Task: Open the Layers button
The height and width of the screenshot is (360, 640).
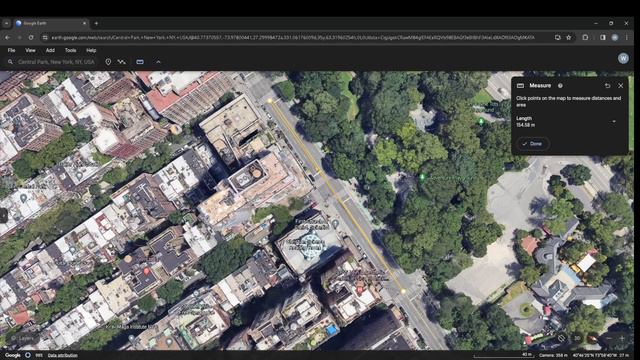Action: coord(22,338)
